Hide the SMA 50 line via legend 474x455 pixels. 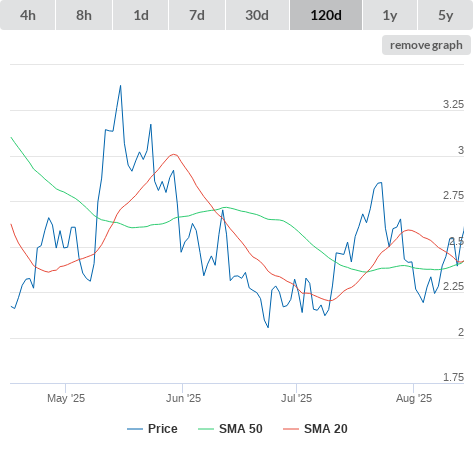tap(241, 429)
